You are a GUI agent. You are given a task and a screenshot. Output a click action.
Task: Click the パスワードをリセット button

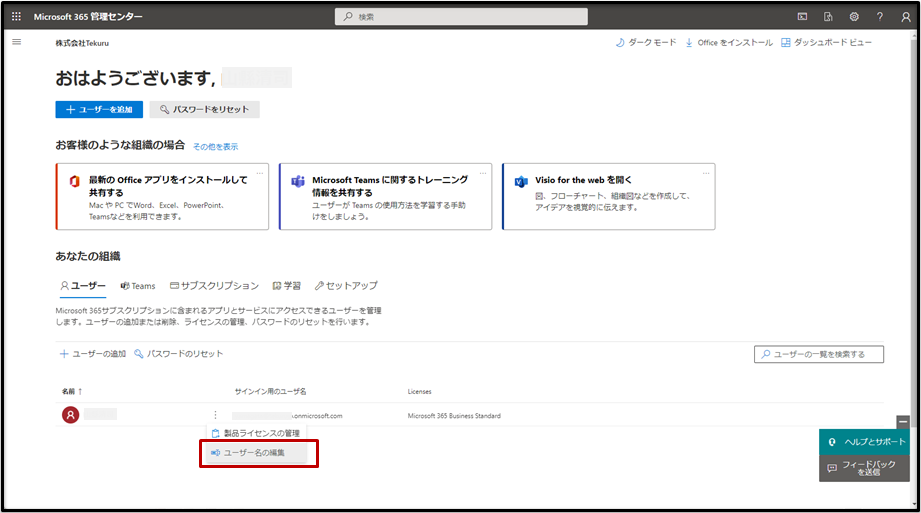pyautogui.click(x=204, y=109)
